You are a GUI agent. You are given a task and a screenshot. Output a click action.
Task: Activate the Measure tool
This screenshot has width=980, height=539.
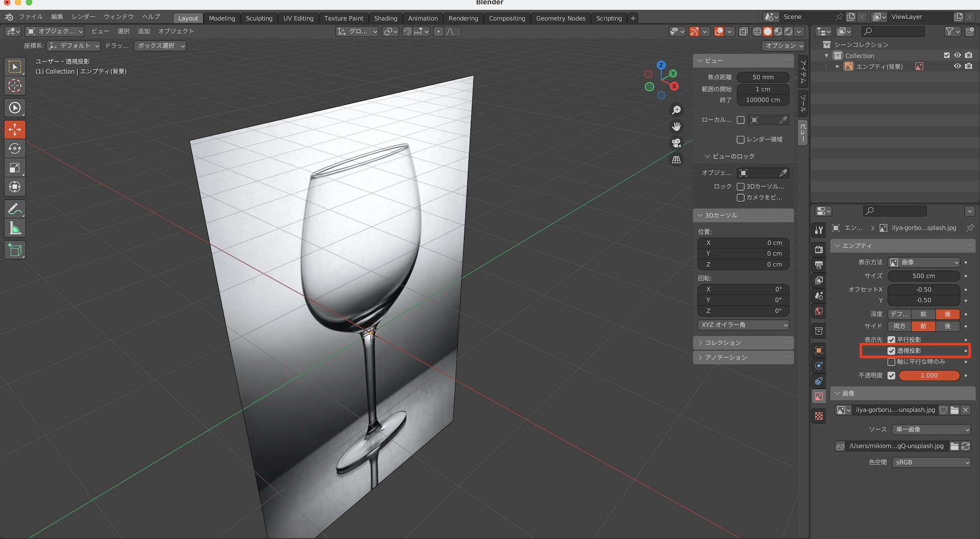pos(15,229)
